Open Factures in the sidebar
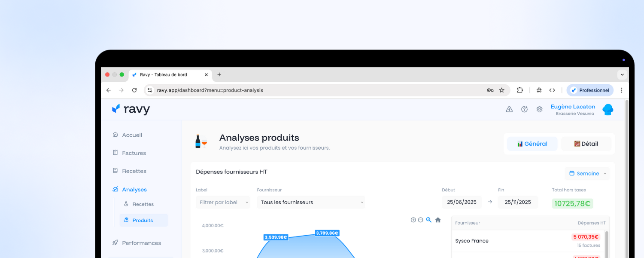The image size is (644, 258). [134, 153]
